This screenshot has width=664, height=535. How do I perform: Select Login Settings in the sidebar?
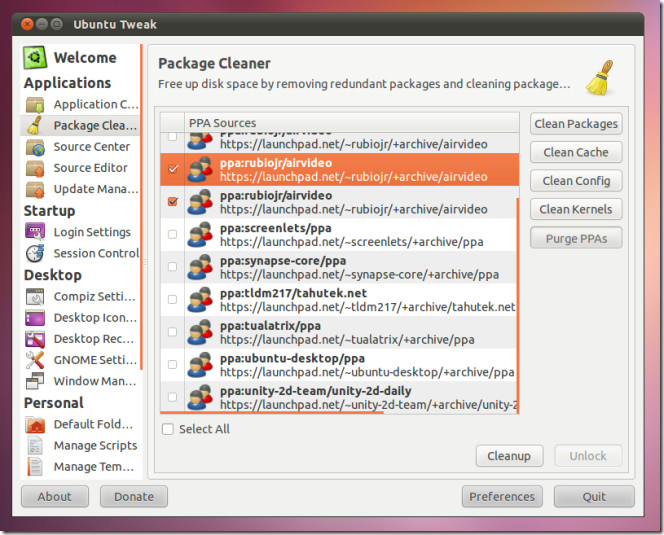click(x=92, y=232)
